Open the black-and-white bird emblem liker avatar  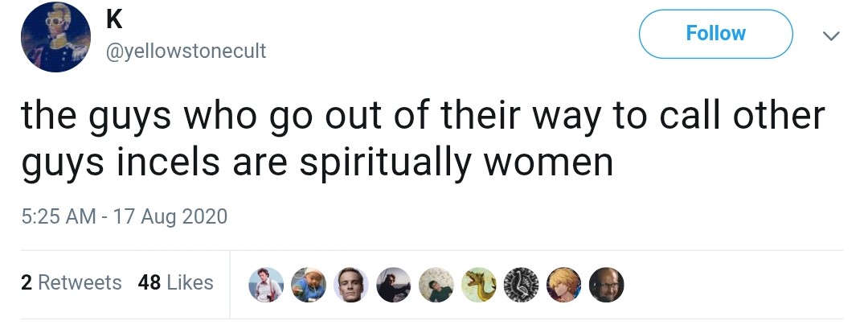(521, 284)
